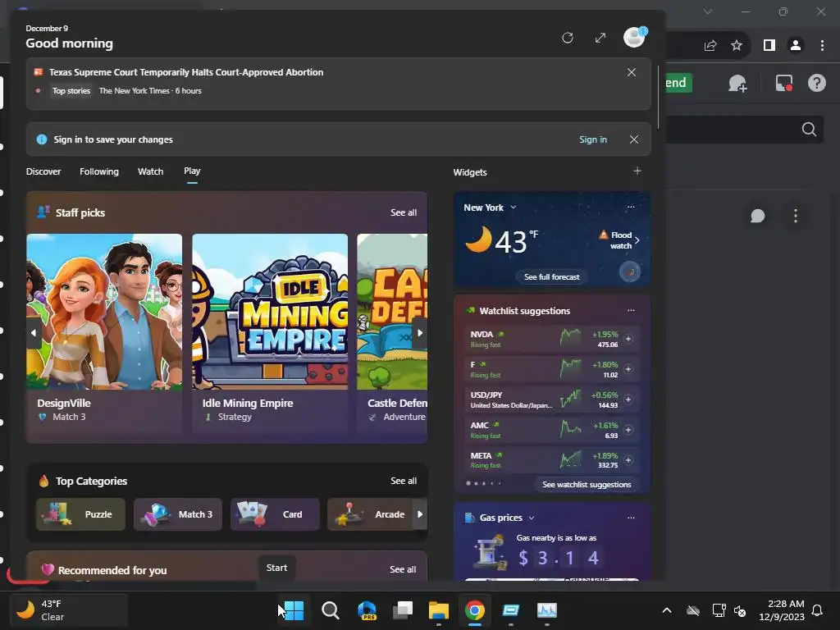Open Chrome profile icon
840x630 pixels.
click(x=796, y=46)
